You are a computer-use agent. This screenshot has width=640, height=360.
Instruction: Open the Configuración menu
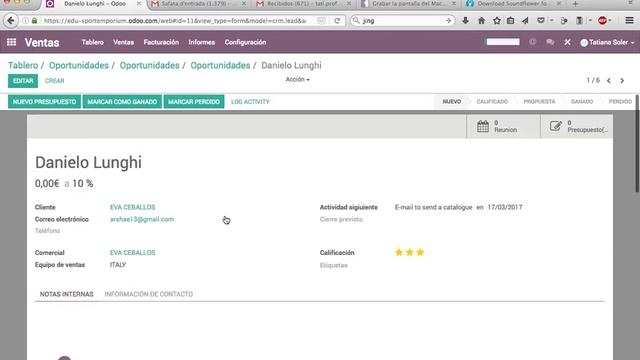(x=245, y=42)
